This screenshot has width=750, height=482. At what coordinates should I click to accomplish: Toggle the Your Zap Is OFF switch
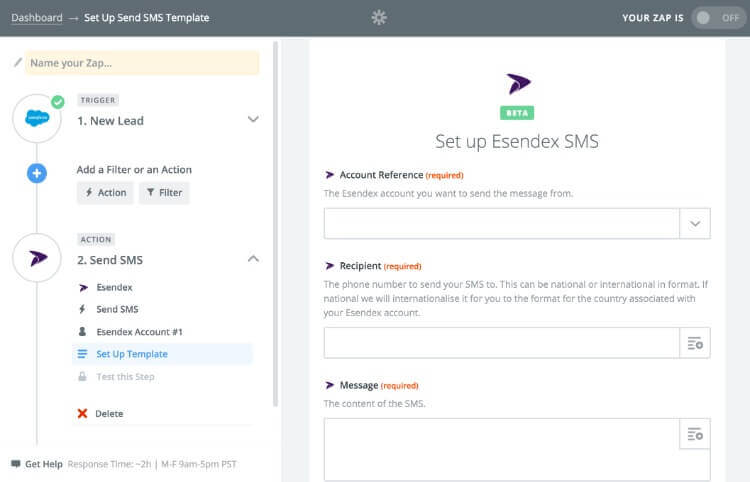719,18
